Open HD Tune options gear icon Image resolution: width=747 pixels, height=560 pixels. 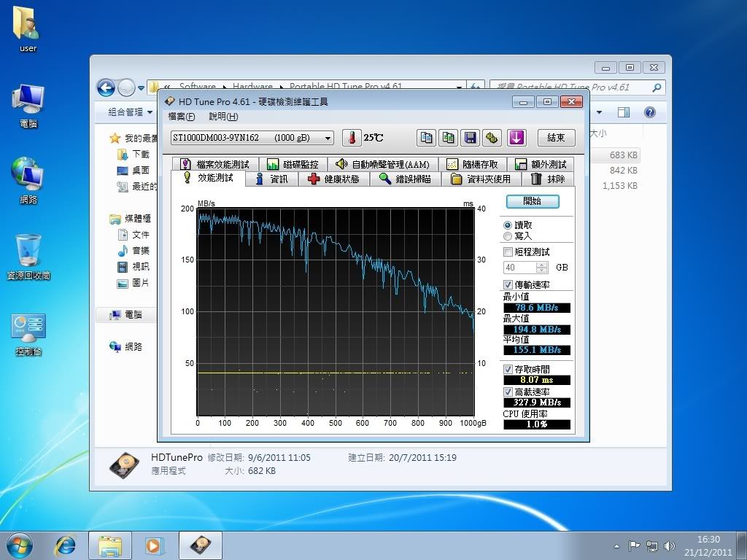click(x=492, y=138)
